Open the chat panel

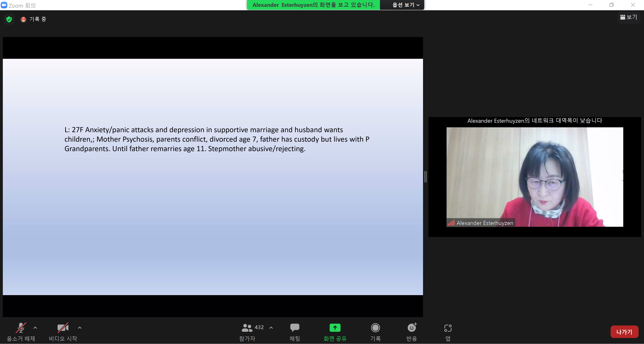tap(295, 332)
